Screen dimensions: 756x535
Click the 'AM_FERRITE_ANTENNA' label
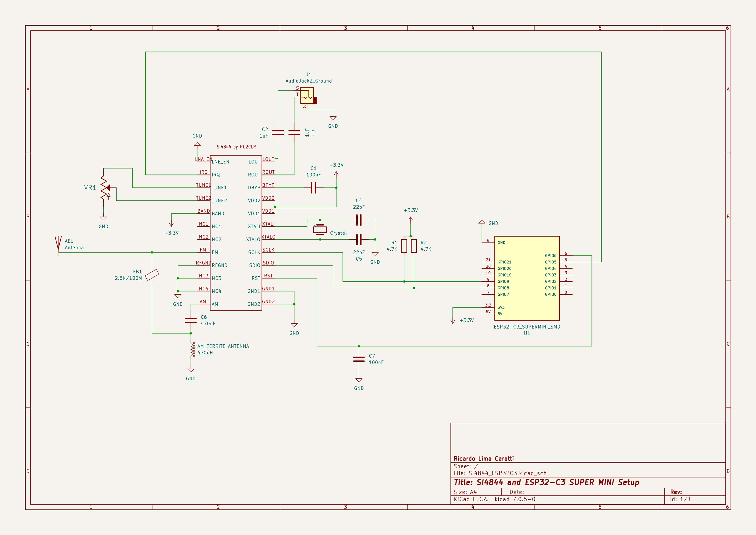(223, 346)
